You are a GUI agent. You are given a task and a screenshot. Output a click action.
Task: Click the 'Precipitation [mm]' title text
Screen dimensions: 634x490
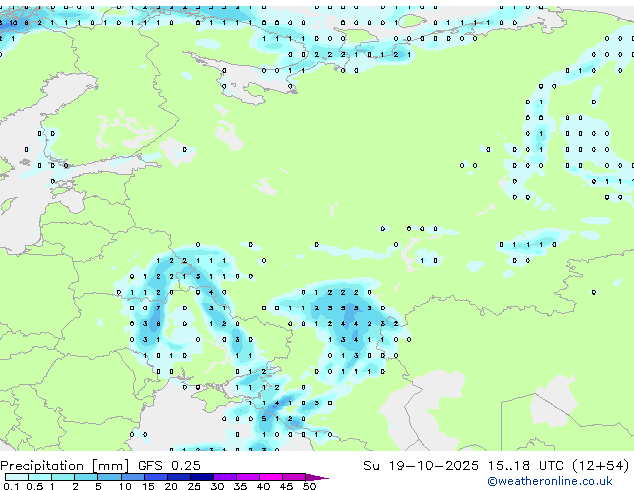pos(64,466)
